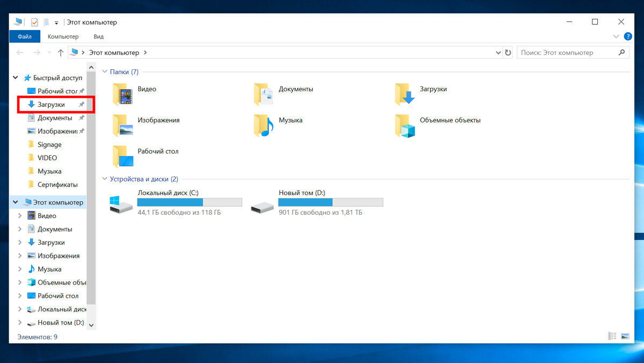Select Объемные объекты in navigation pane

(x=57, y=282)
